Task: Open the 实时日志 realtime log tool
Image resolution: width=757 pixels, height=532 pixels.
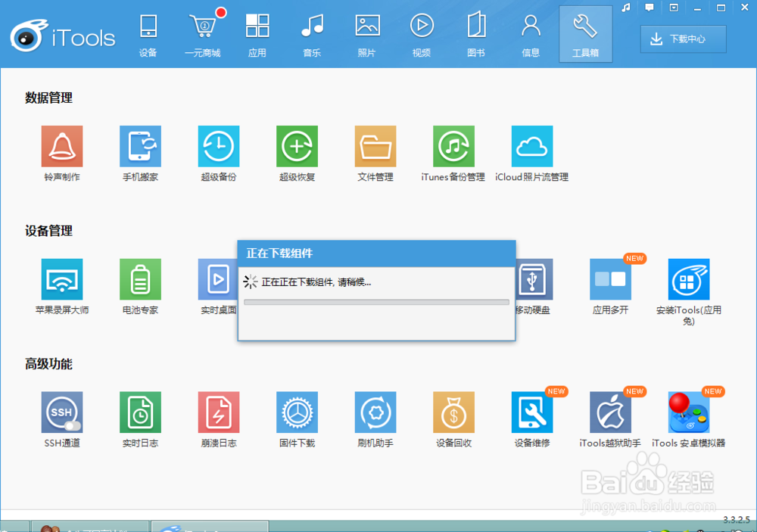Action: pos(140,412)
